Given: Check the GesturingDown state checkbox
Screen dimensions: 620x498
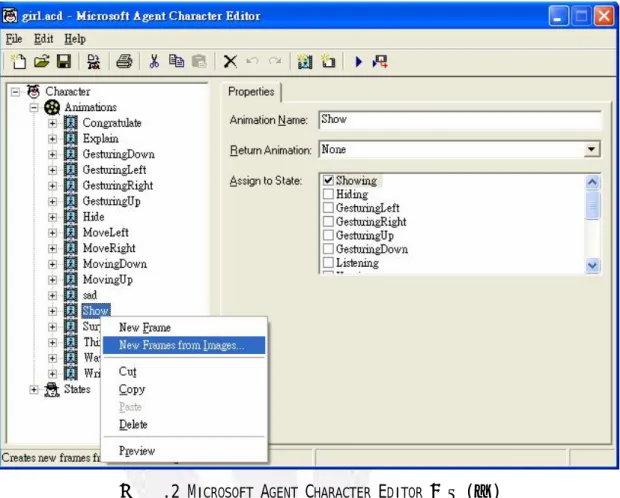Looking at the screenshot, I should [328, 249].
